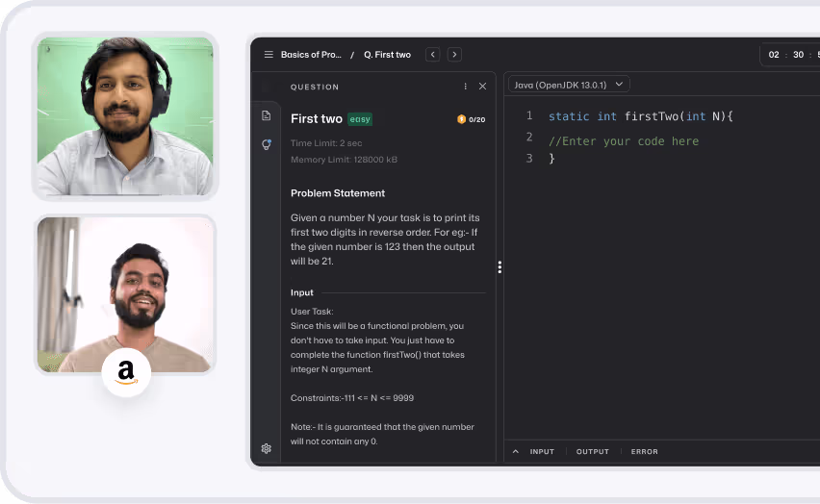Open settings gear in sidebar
Viewport: 820px width, 504px height.
click(267, 448)
